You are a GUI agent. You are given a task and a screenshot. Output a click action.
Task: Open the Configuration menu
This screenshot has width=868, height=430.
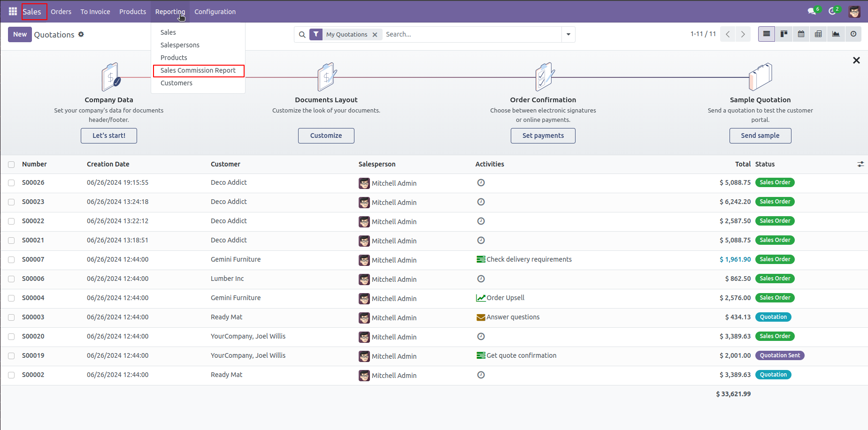(215, 11)
